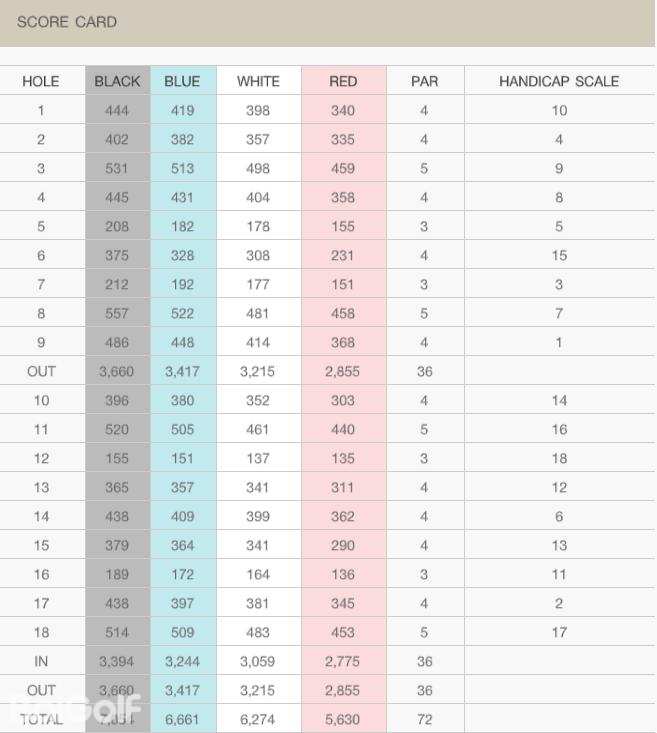Select hole 8 blue yardage 522
657x733 pixels.
coord(182,314)
